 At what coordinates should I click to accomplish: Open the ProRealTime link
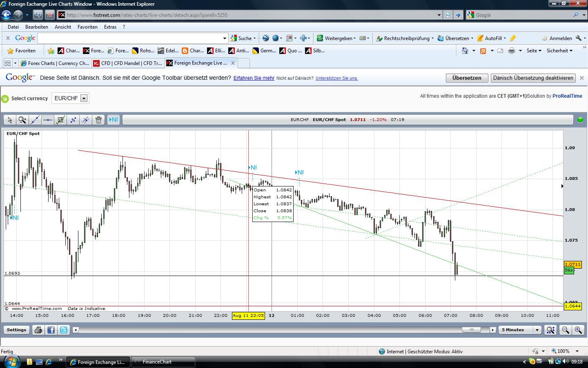point(567,96)
